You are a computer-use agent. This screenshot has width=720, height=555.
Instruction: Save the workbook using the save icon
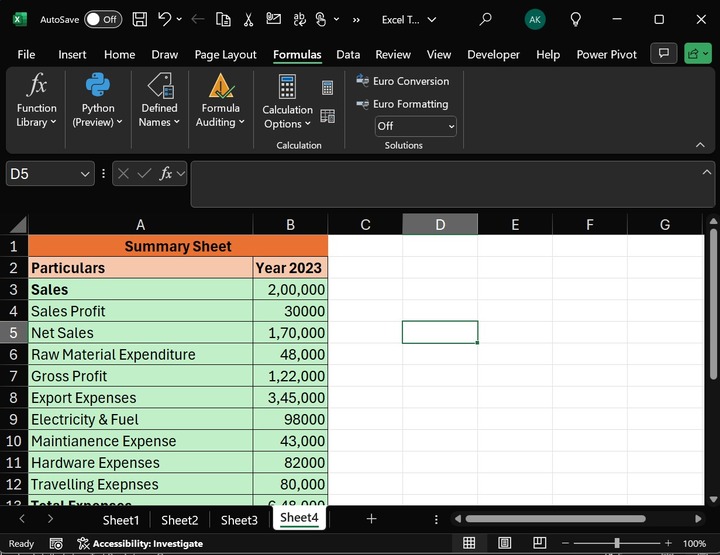click(x=140, y=19)
